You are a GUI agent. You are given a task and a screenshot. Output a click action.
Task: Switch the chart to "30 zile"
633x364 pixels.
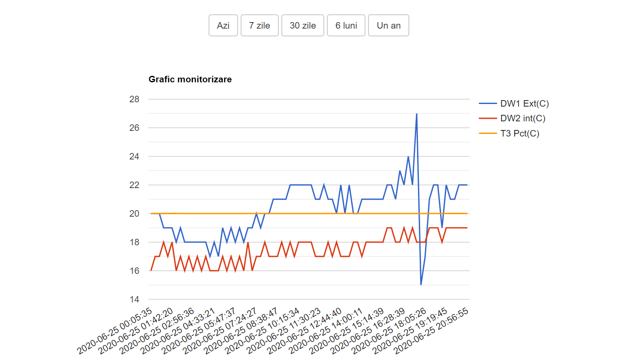pos(303,26)
